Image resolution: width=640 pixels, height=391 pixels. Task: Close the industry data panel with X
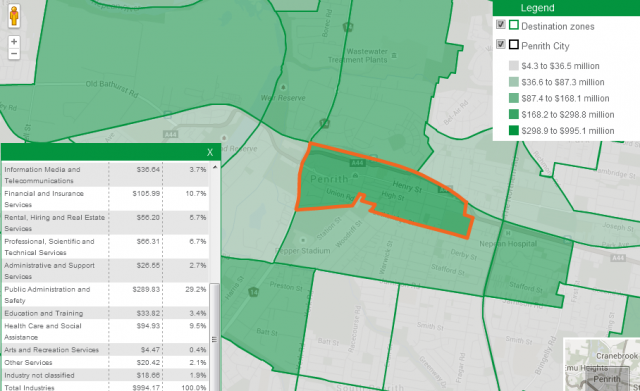pyautogui.click(x=210, y=152)
